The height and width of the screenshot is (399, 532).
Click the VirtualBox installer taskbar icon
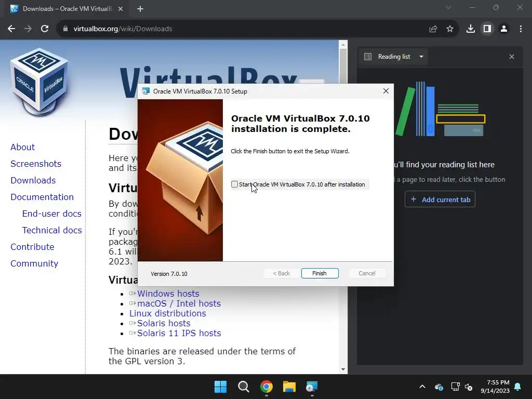tap(312, 387)
